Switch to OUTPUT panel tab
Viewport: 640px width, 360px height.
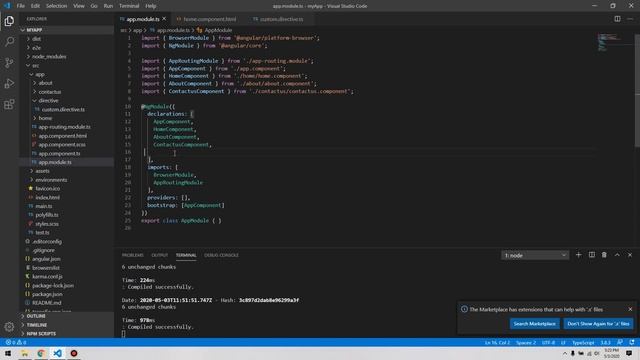pos(160,255)
